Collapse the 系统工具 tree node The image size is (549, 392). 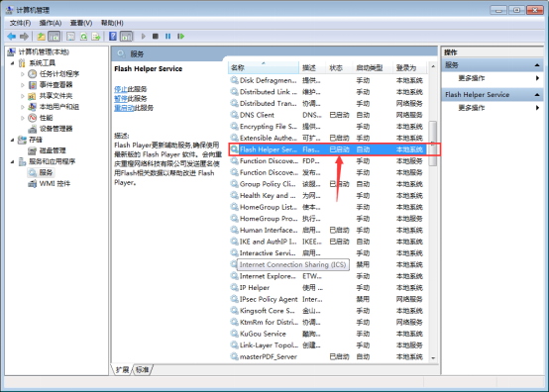12,63
